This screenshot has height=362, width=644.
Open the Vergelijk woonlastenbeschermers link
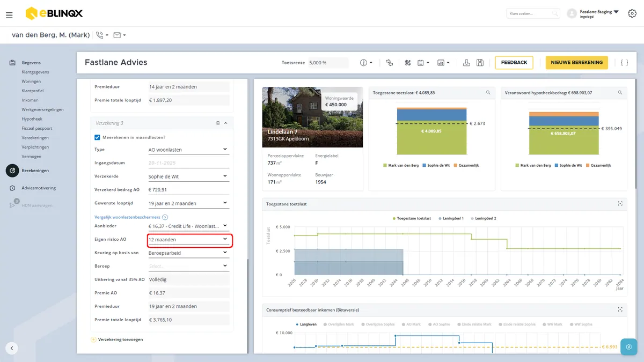click(x=127, y=217)
